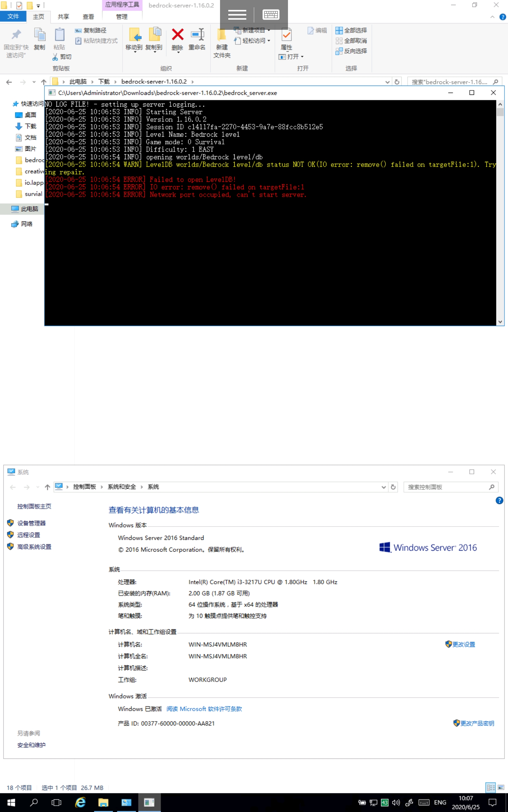Launch Internet Explorer from the taskbar
Viewport: 508px width, 812px height.
coord(80,802)
